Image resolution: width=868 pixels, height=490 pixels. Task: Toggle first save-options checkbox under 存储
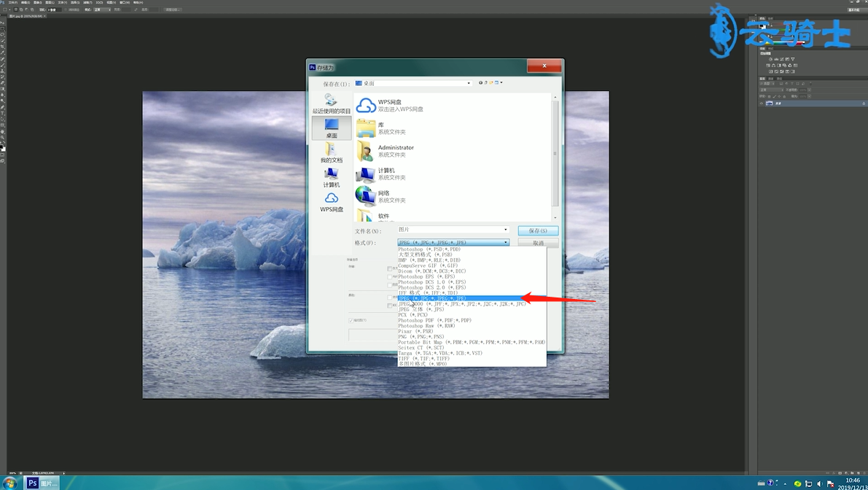click(390, 268)
